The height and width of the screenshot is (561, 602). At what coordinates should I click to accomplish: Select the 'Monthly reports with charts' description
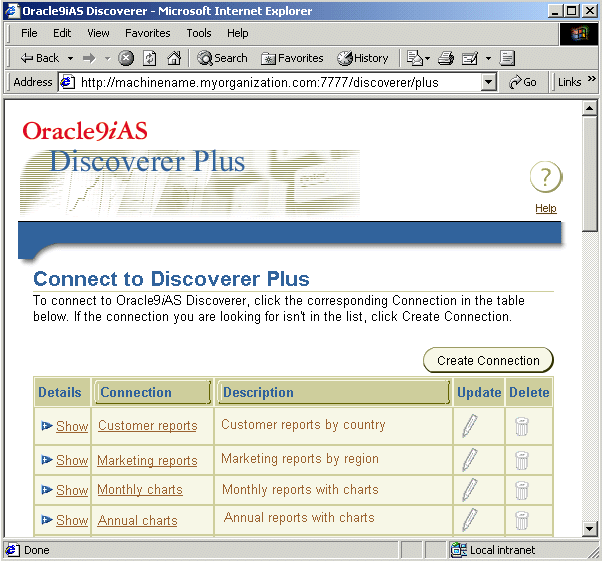point(300,490)
